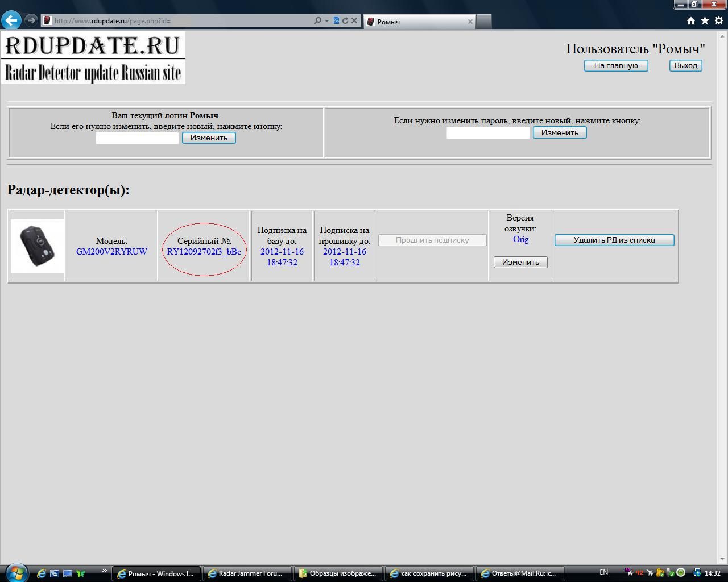728x582 pixels.
Task: Click the new login input field
Action: (137, 138)
